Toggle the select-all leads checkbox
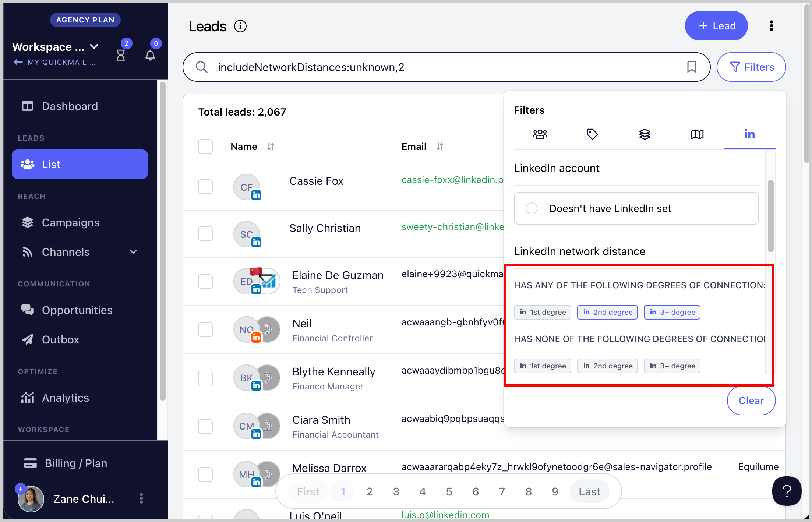 [205, 147]
